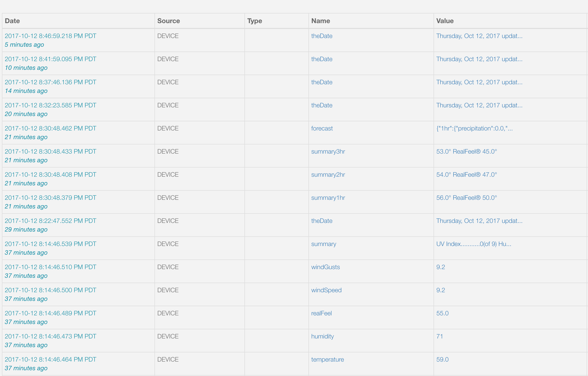Open the temperature event name
The width and height of the screenshot is (588, 376).
point(327,360)
